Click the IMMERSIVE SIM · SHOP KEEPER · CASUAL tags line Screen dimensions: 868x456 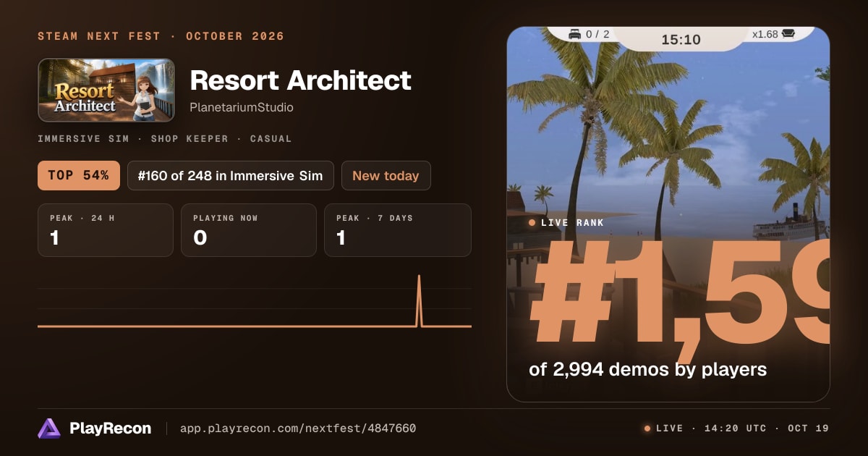point(165,138)
